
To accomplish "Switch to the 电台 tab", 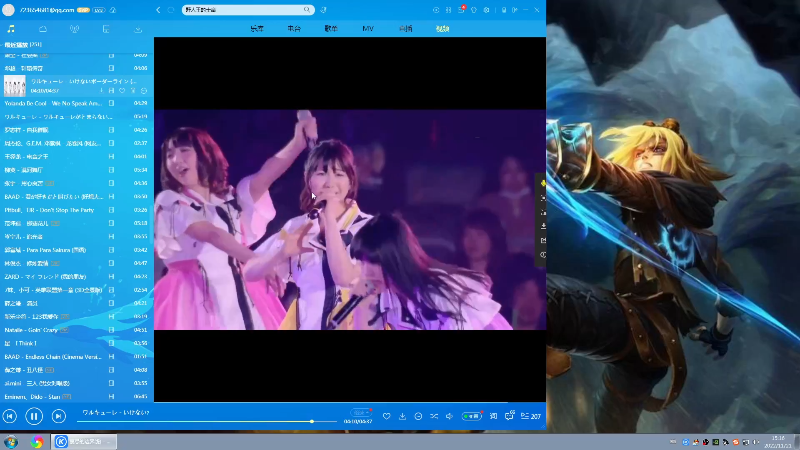I will coord(294,29).
